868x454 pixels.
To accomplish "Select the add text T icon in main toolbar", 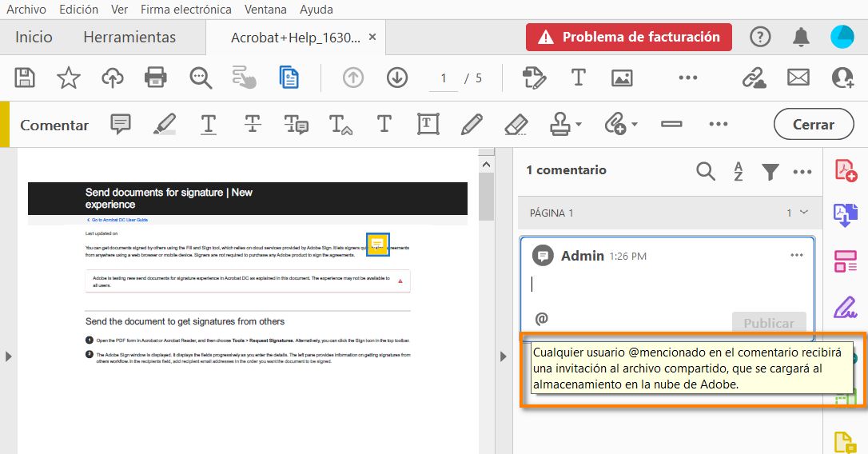I will pos(579,78).
